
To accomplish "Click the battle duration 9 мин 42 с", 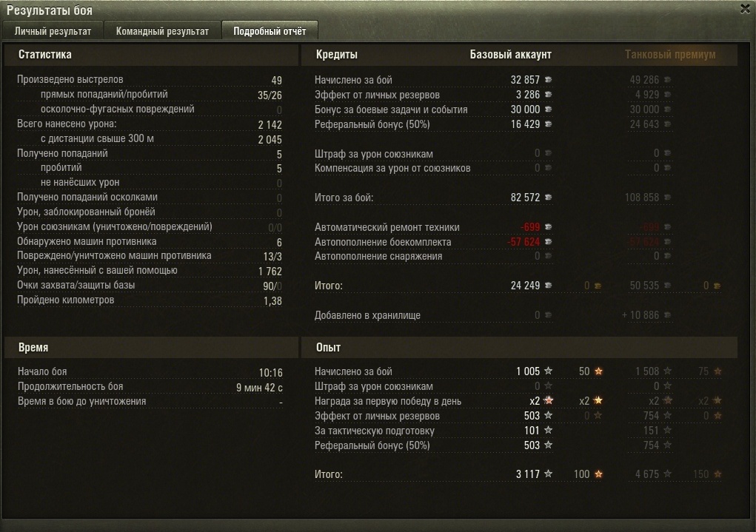I will tap(259, 388).
